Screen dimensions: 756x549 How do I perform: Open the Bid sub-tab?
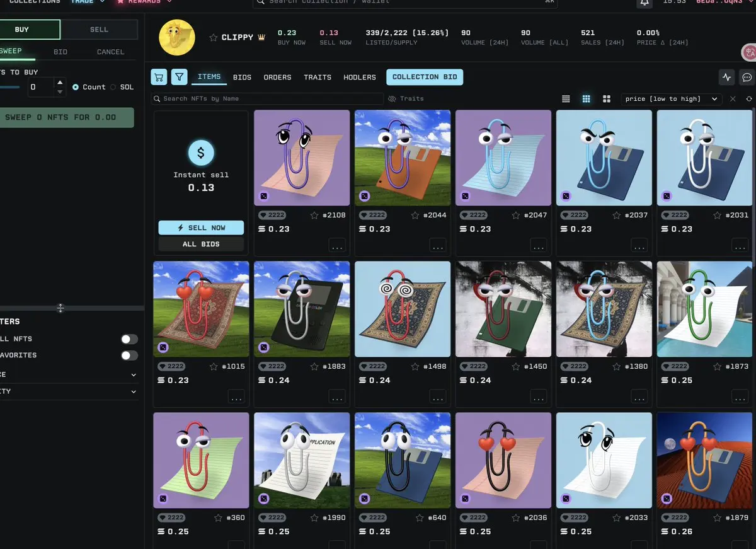(x=60, y=52)
